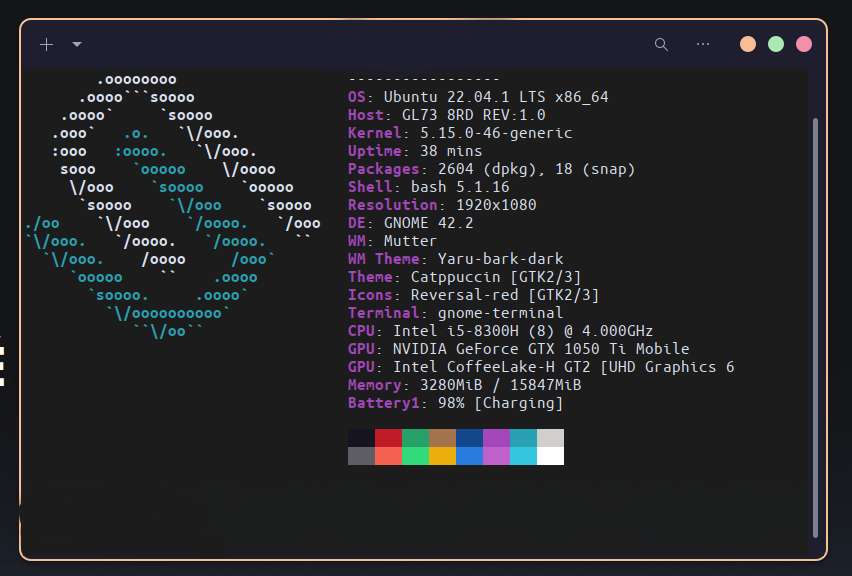Click the dark blue swatch in top row

469,438
